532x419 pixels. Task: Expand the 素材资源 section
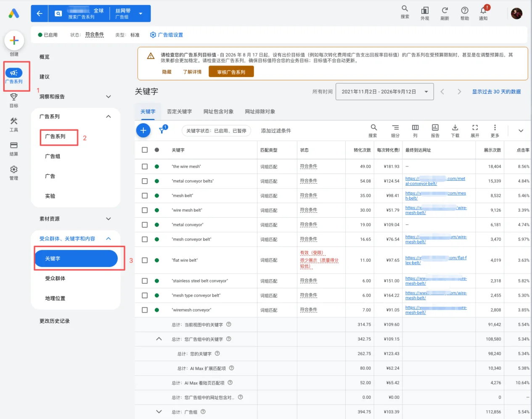(109, 219)
